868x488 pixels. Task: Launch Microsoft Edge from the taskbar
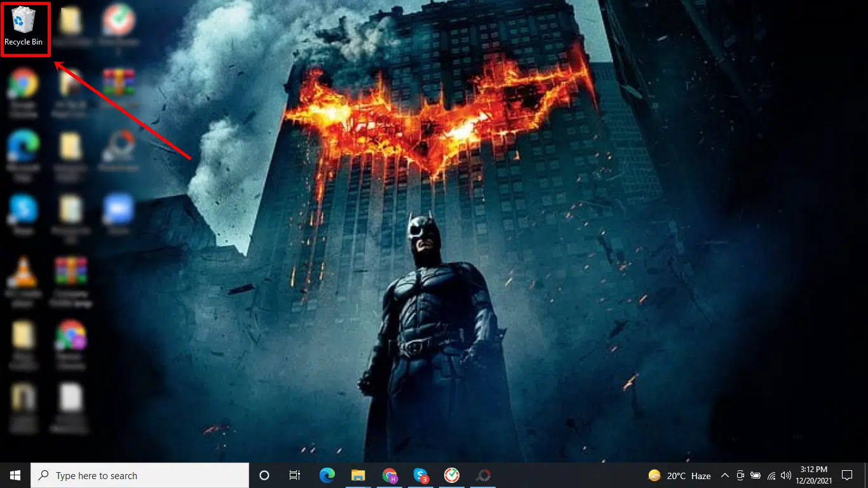point(327,475)
